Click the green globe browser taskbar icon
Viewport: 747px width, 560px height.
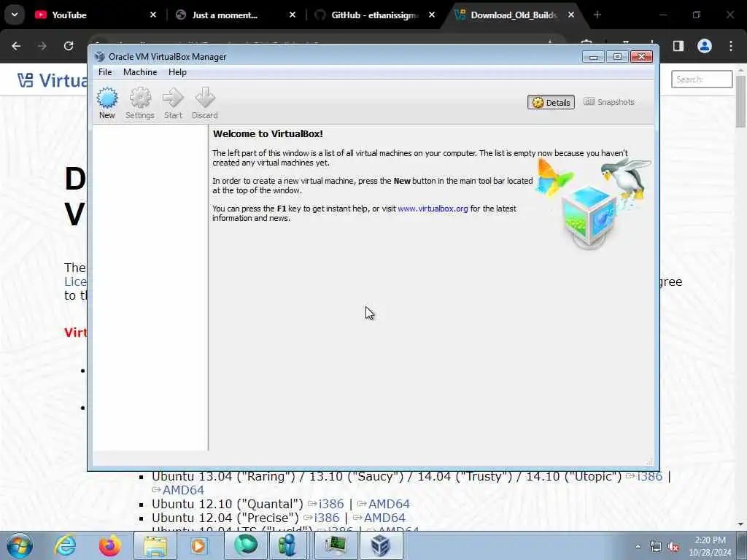246,545
